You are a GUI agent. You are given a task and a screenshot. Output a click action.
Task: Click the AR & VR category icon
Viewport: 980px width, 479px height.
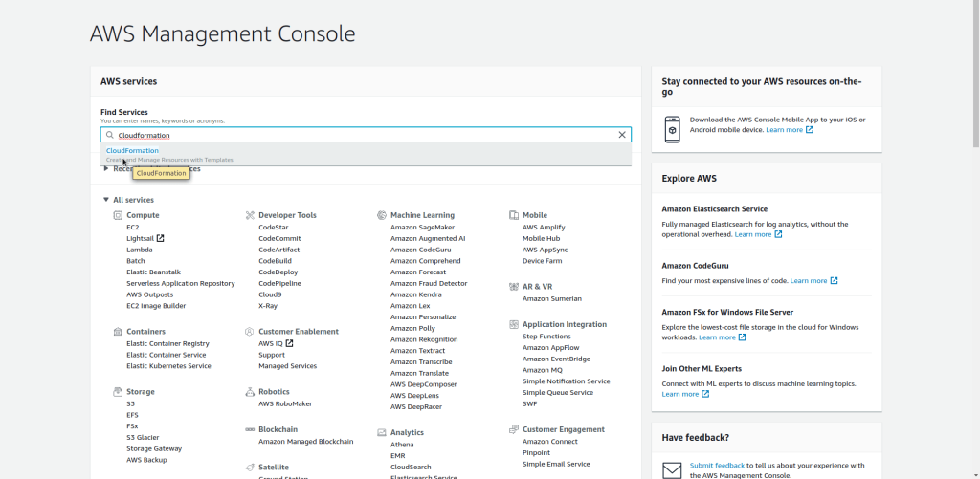point(514,287)
